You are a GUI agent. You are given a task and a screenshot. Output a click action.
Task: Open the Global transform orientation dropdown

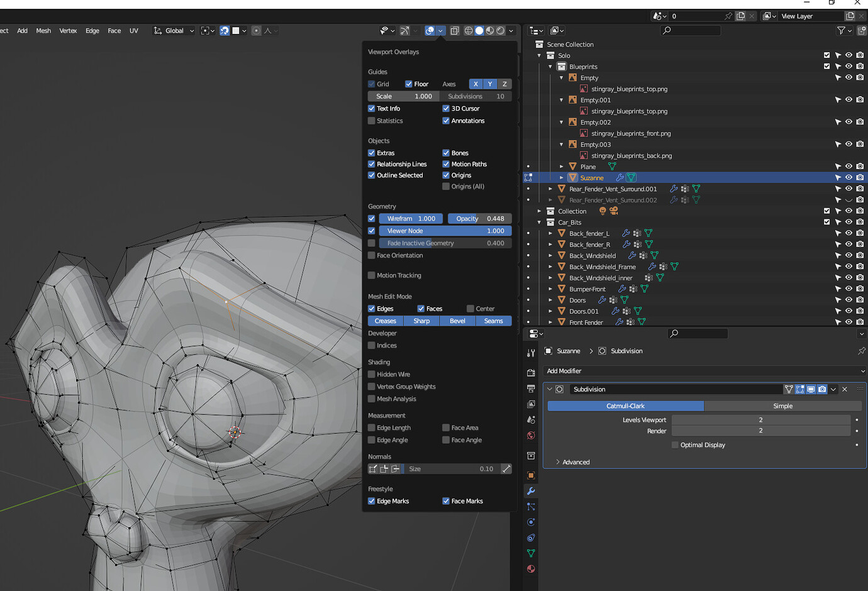(x=174, y=30)
